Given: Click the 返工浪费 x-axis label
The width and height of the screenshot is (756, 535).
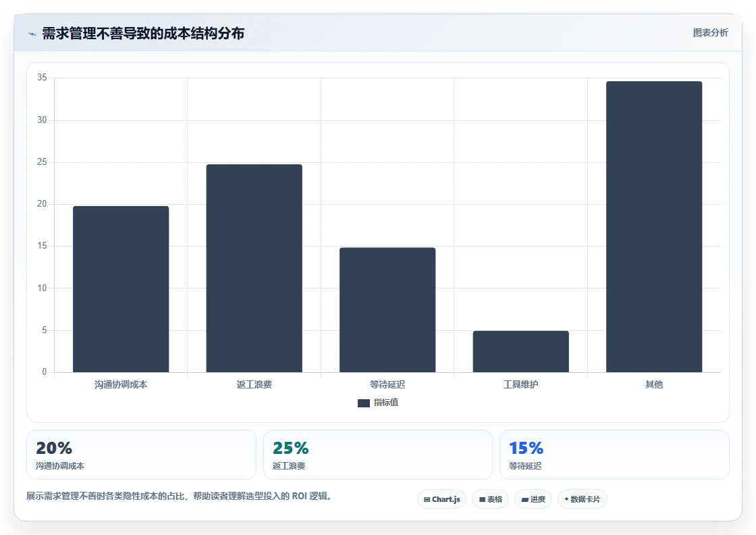Looking at the screenshot, I should click(254, 384).
